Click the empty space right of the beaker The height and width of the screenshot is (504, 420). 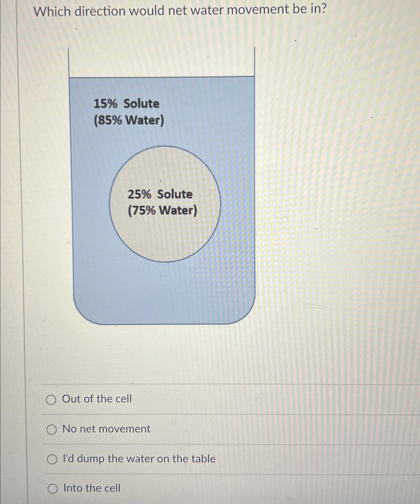tap(321, 198)
